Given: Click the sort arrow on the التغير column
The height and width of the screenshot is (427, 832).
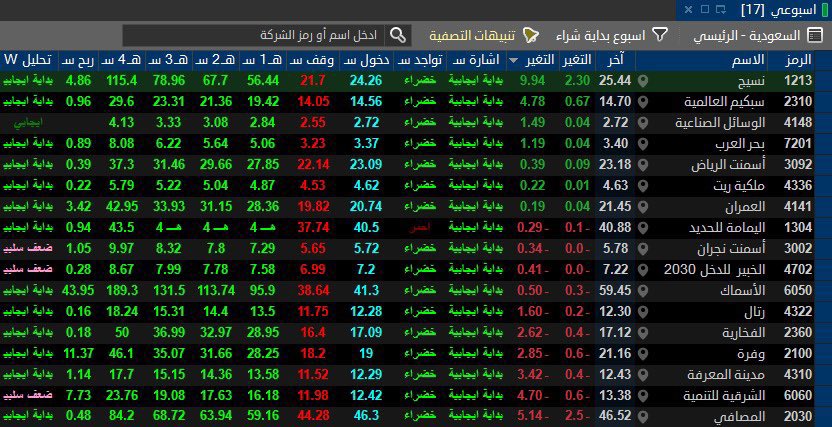Looking at the screenshot, I should (513, 60).
